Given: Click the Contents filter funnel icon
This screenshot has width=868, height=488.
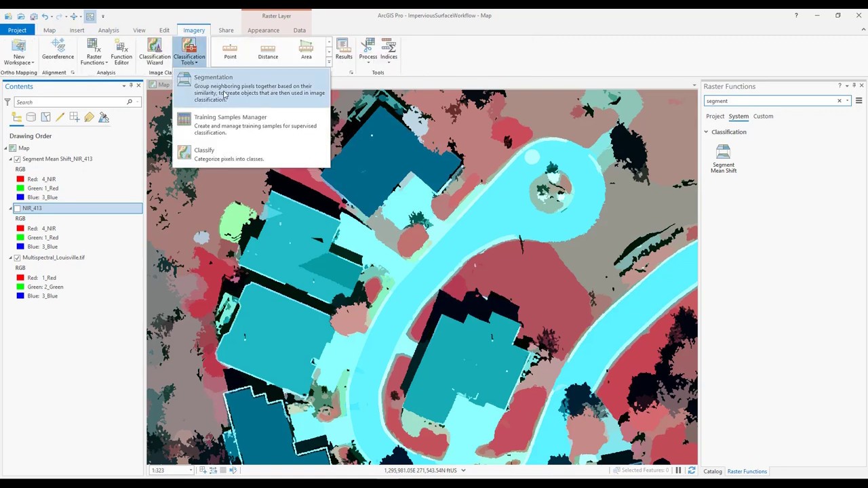Looking at the screenshot, I should pyautogui.click(x=7, y=102).
